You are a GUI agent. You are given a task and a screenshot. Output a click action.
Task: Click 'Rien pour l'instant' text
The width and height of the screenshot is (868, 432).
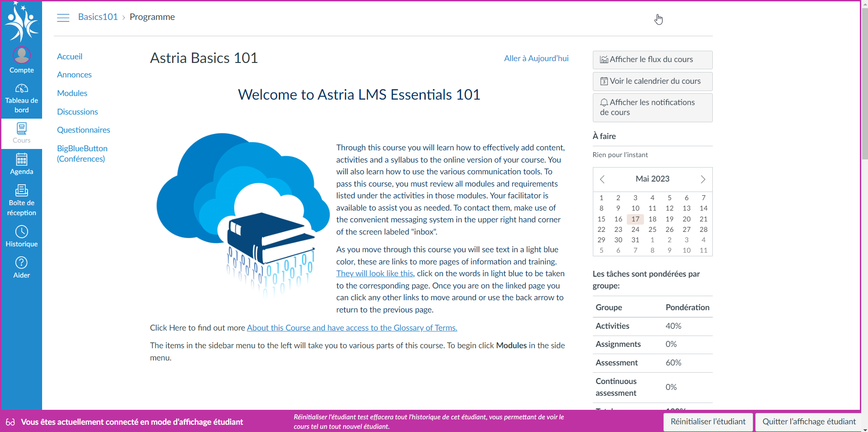[620, 155]
